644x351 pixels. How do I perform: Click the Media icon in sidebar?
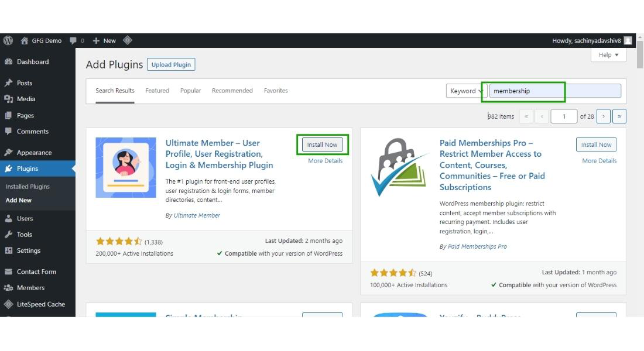9,99
